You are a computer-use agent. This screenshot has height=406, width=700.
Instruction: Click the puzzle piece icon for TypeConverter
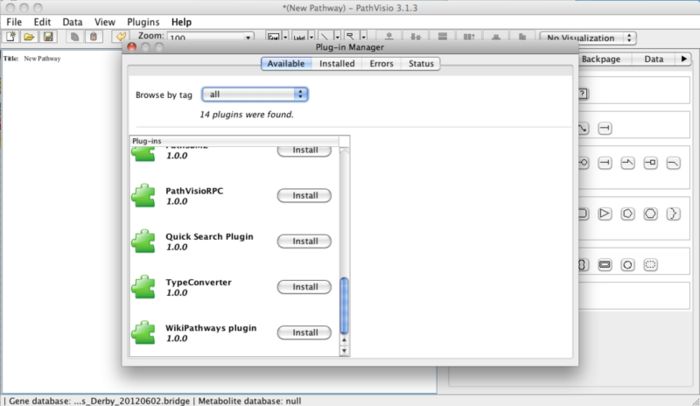tap(143, 287)
